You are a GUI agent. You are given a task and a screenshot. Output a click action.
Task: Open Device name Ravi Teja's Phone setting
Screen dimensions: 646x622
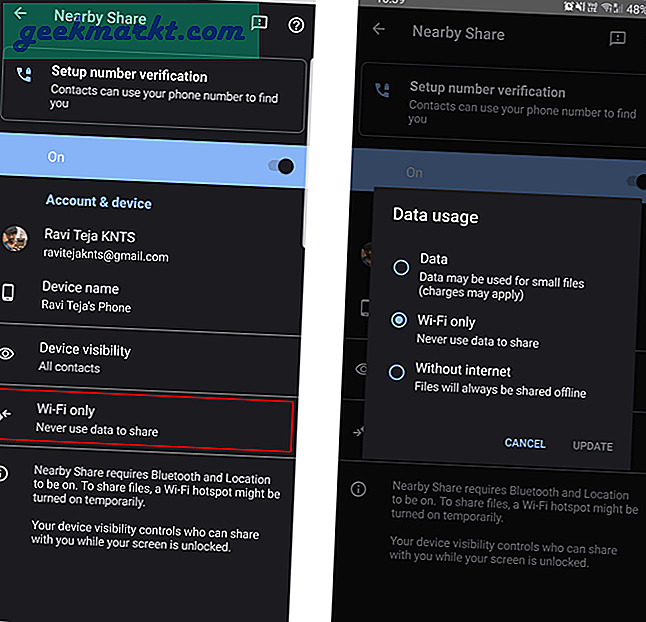pyautogui.click(x=150, y=297)
